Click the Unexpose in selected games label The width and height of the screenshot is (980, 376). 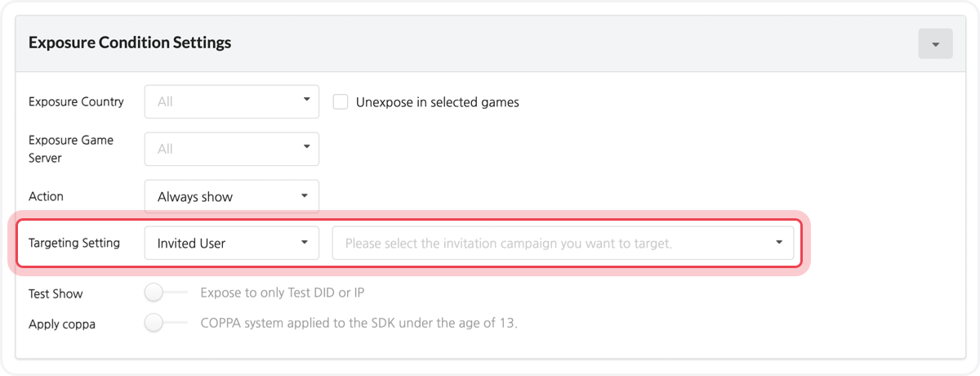(438, 102)
